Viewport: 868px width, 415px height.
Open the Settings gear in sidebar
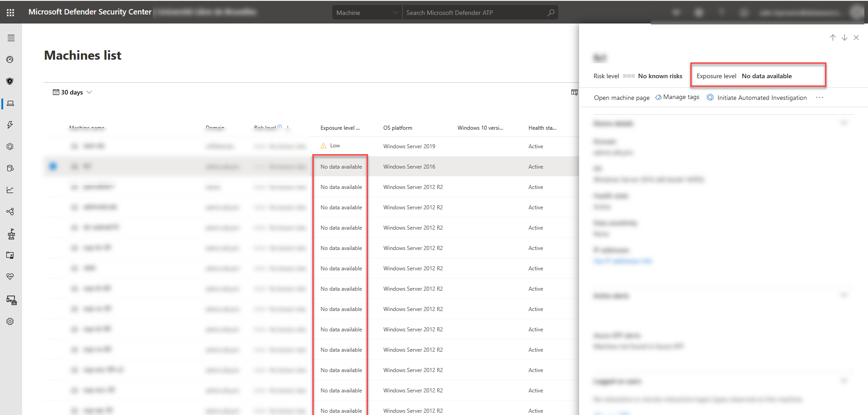[x=10, y=321]
